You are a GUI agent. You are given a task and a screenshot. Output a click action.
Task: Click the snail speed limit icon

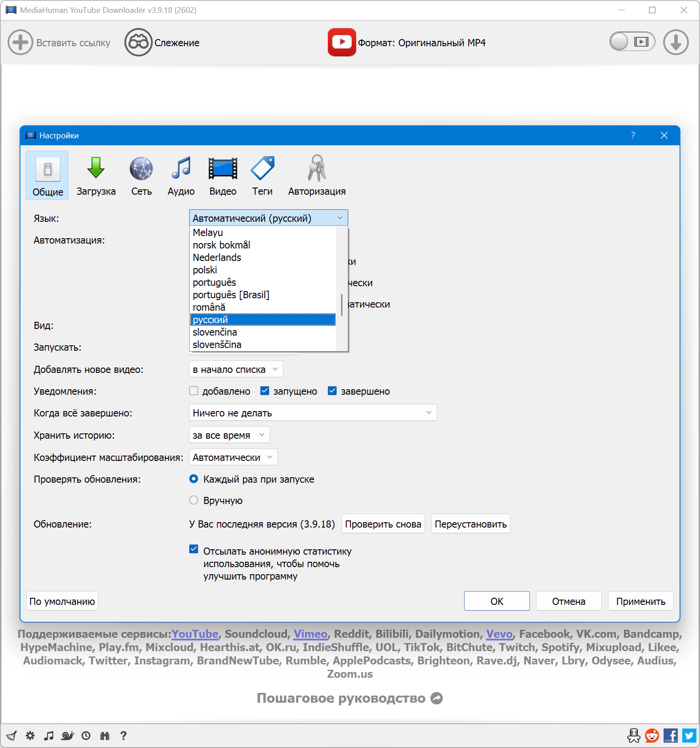click(67, 736)
